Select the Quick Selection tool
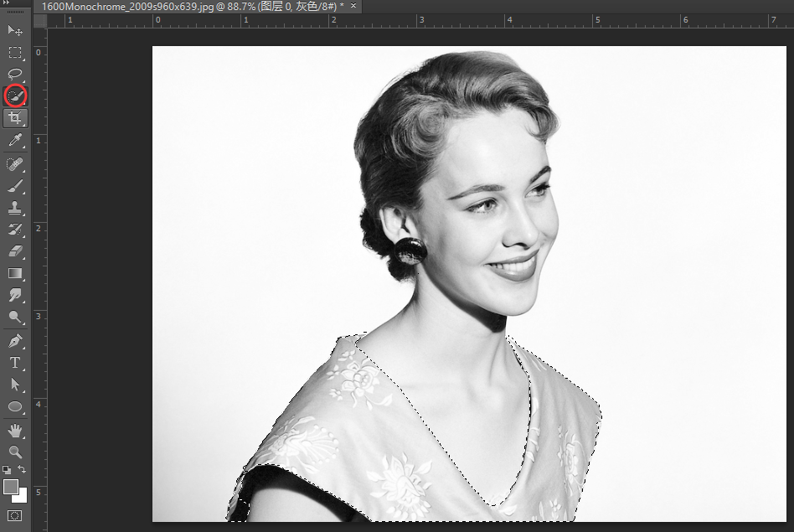The image size is (794, 532). tap(15, 96)
